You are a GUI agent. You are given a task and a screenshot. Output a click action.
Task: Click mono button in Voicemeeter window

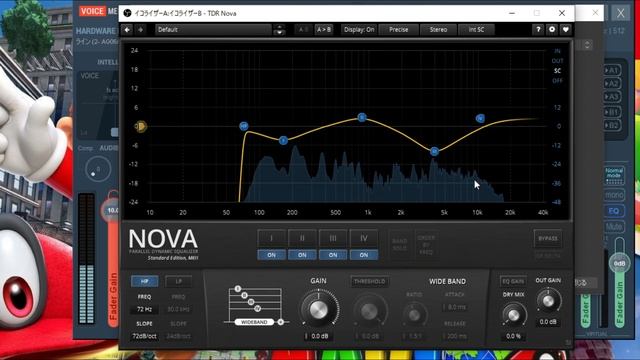coord(613,195)
